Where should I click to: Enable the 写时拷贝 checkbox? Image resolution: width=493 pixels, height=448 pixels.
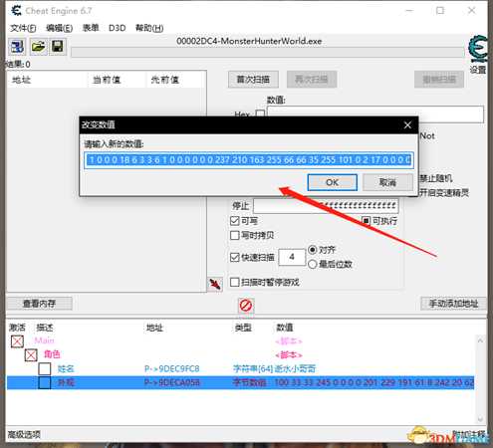235,235
